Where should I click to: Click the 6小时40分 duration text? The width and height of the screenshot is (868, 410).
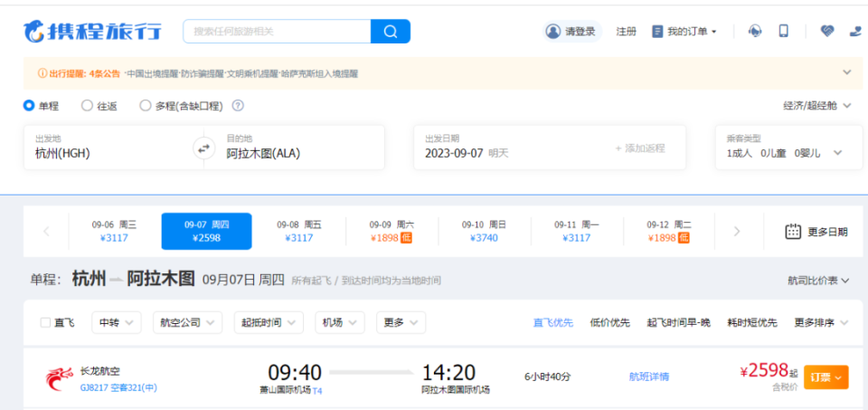point(548,377)
